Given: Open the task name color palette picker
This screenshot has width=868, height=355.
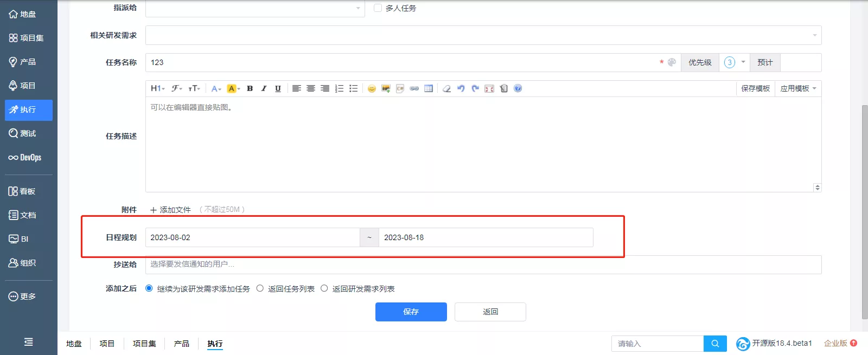Looking at the screenshot, I should 672,62.
